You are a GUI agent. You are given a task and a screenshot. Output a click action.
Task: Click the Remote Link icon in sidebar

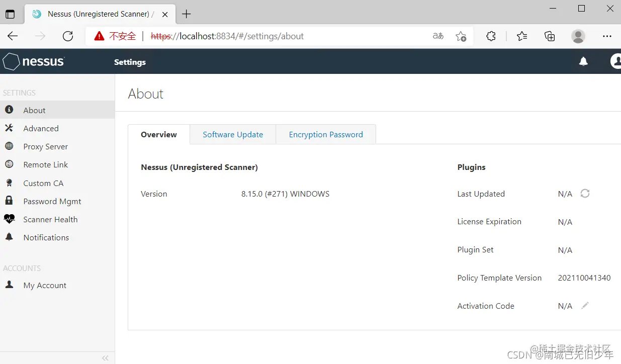9,164
